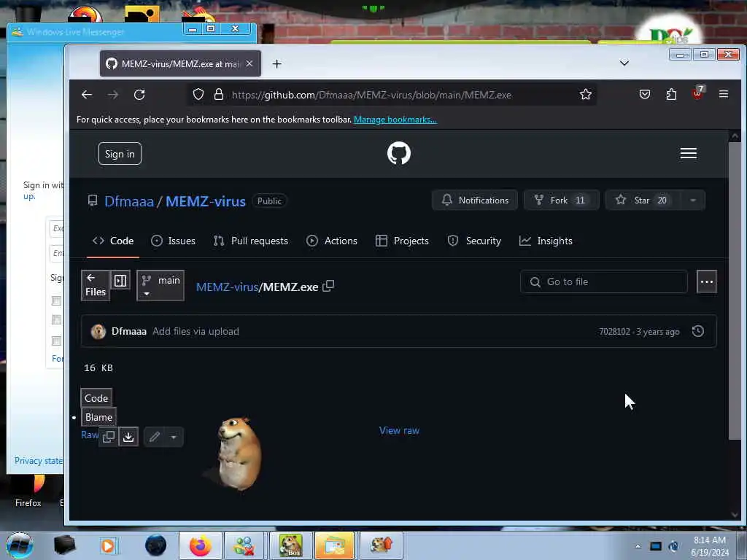Go back to the Files list
This screenshot has height=560, width=747.
(96, 285)
